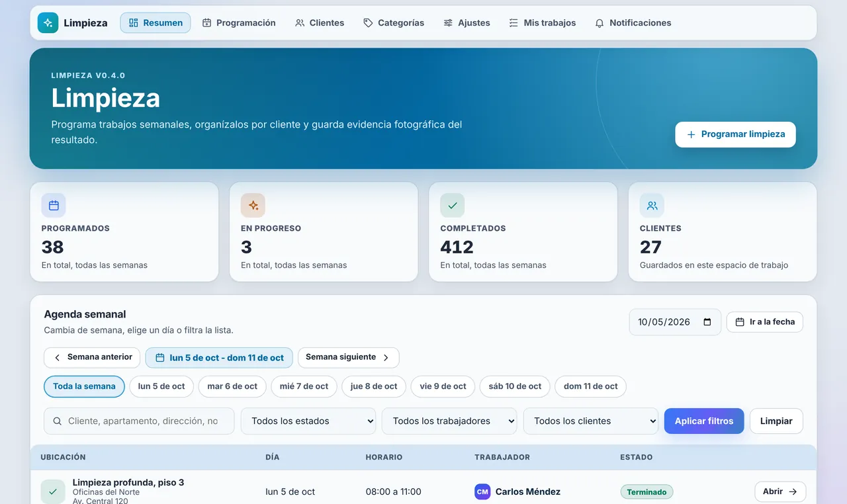Click the people icon in Clientes card
This screenshot has width=847, height=504.
[652, 206]
